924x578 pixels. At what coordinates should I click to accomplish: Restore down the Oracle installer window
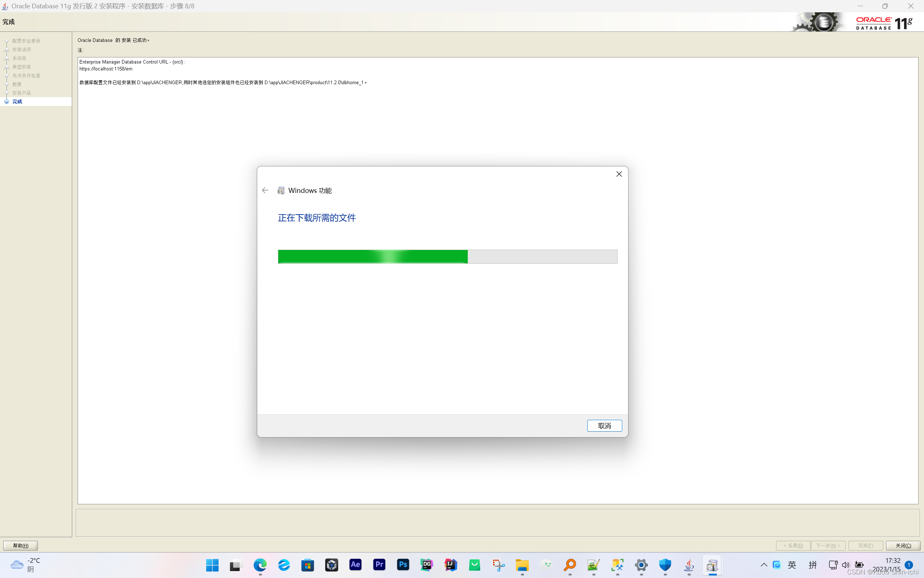(x=885, y=6)
